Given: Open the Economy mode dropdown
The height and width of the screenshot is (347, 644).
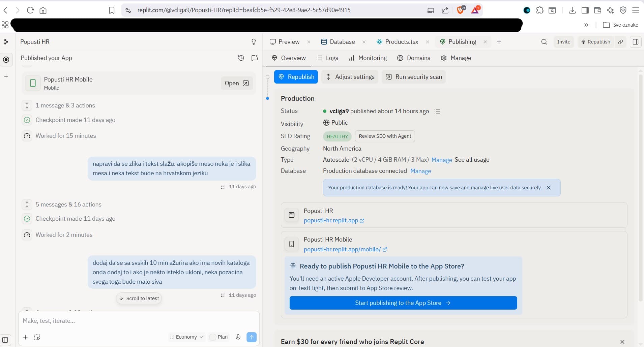Looking at the screenshot, I should click(x=187, y=337).
